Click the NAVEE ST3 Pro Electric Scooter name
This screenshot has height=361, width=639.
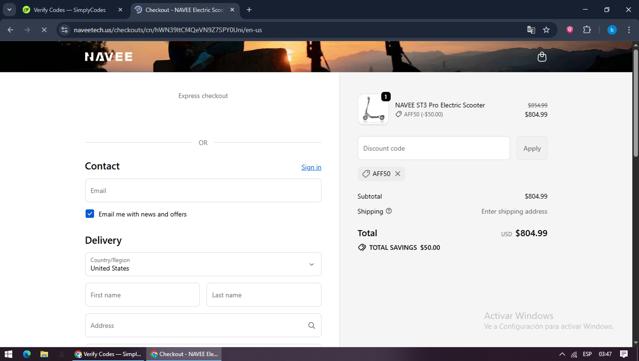(440, 105)
